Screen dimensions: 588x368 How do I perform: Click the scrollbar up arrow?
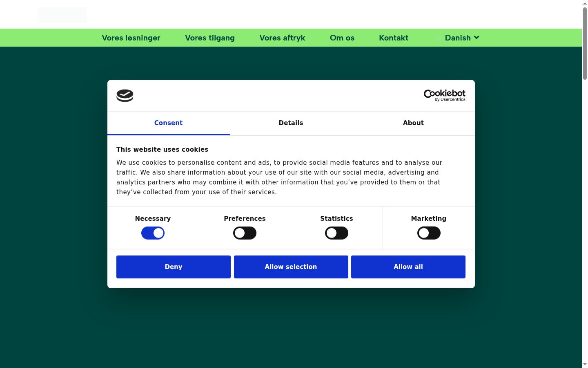(x=585, y=3)
